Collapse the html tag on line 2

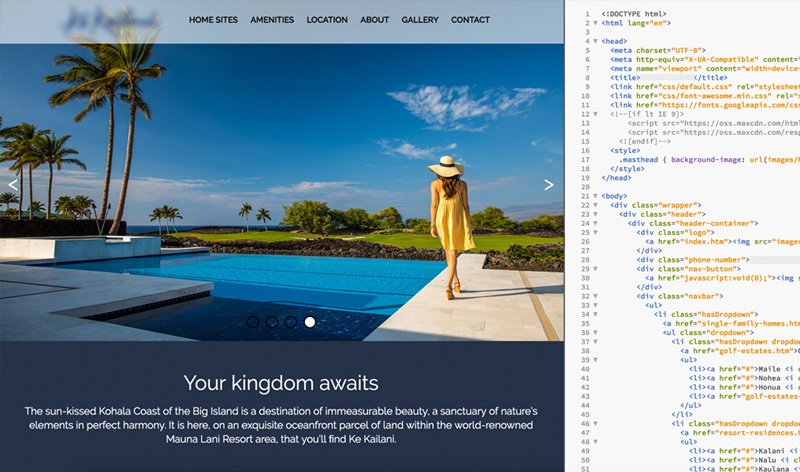tap(594, 22)
